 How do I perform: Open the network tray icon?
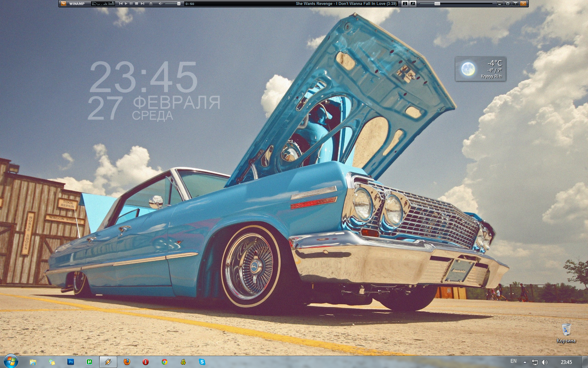tap(535, 362)
